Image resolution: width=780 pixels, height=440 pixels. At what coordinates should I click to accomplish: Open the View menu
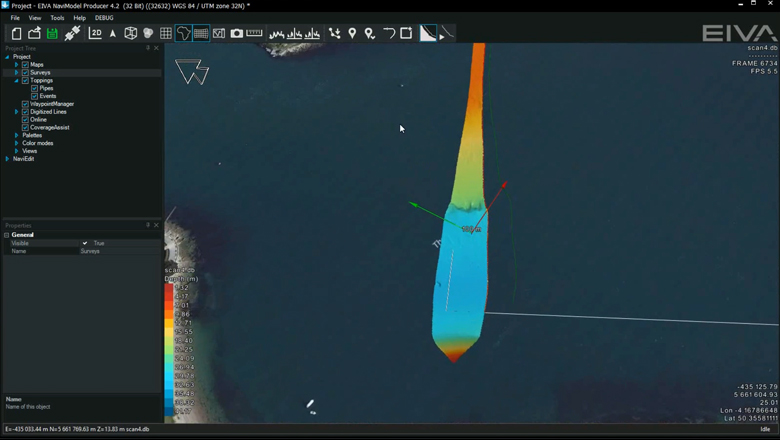pyautogui.click(x=35, y=18)
